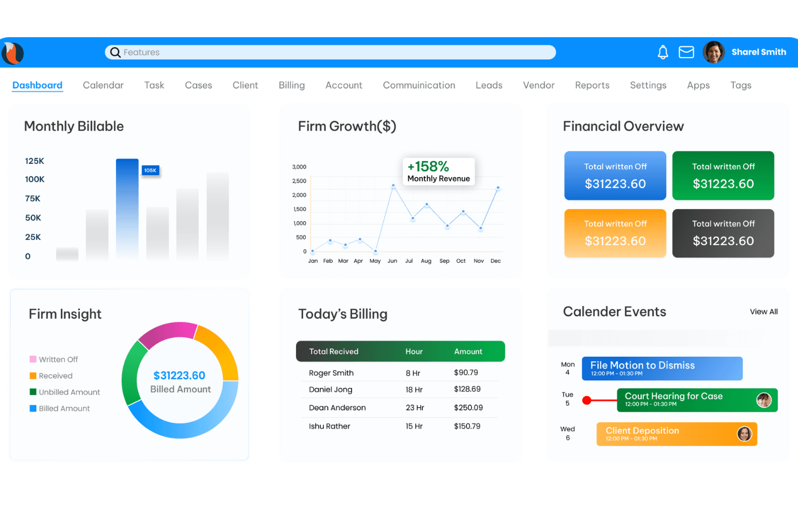The width and height of the screenshot is (798, 532).
Task: Click the blue Billed Amount legend swatch
Action: (33, 408)
